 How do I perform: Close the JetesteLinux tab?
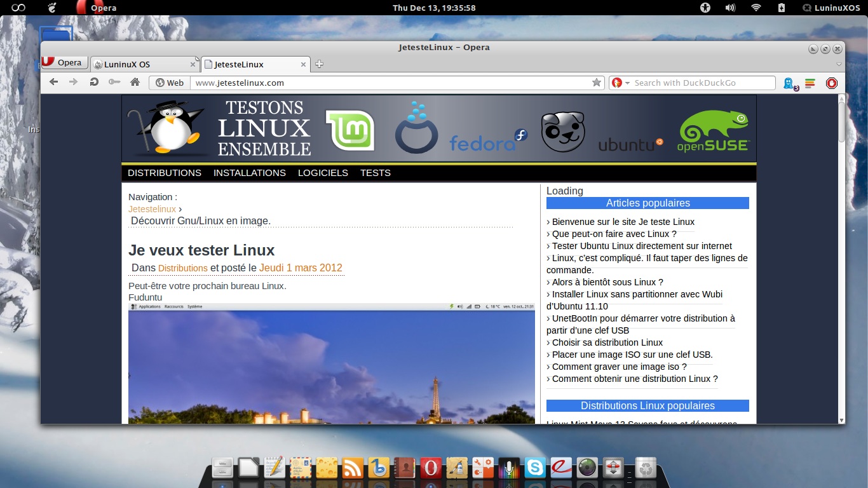click(304, 64)
